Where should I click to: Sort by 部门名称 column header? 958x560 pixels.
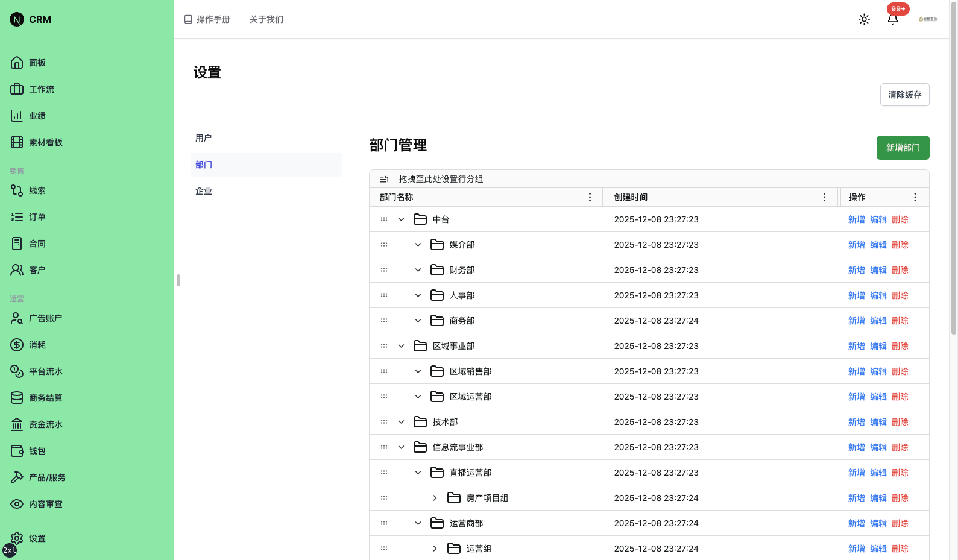click(396, 197)
